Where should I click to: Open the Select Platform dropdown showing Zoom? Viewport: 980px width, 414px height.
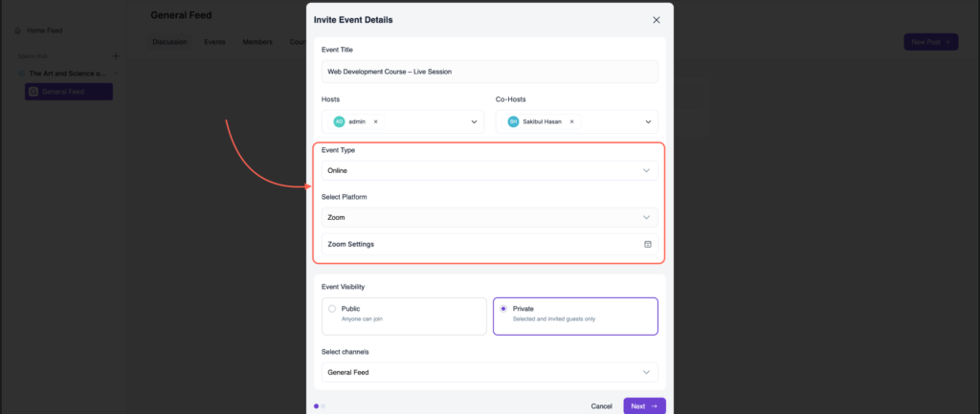click(x=489, y=217)
